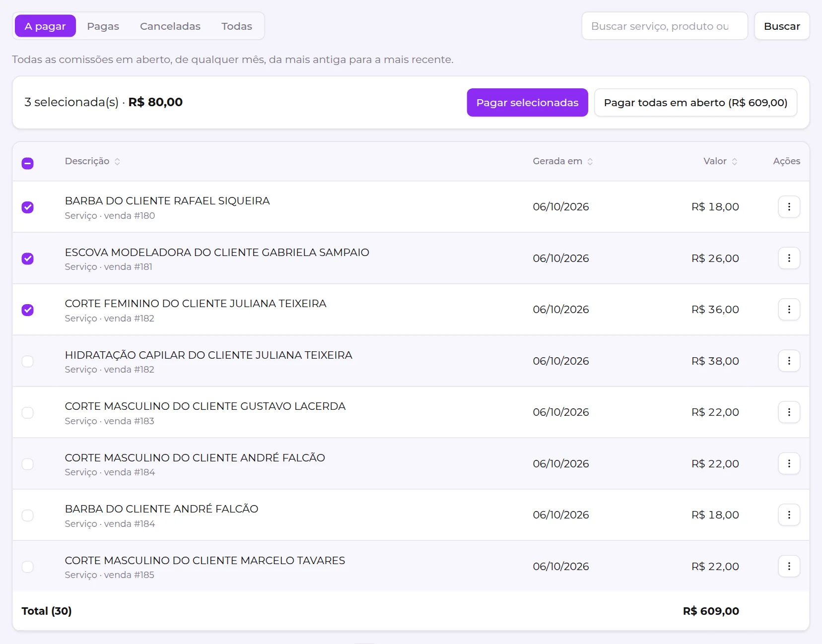Sort by Descrição column arrows
This screenshot has height=644, width=822.
click(x=117, y=161)
